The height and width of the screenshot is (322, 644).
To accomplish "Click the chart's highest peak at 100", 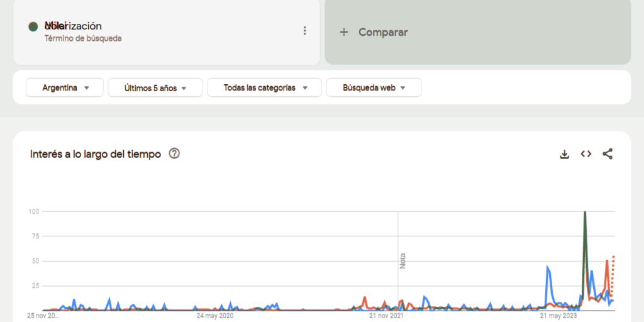I will (x=585, y=213).
